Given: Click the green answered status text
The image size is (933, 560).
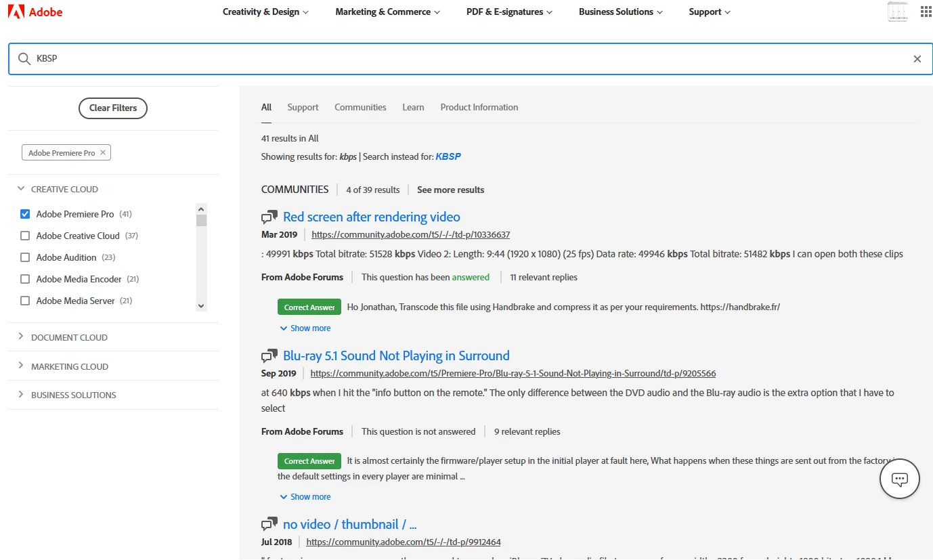Looking at the screenshot, I should [x=471, y=277].
